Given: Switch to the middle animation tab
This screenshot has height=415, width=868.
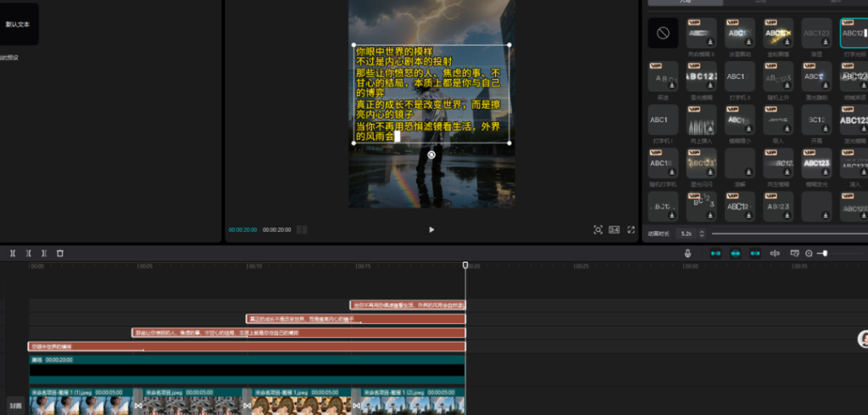Looking at the screenshot, I should [x=761, y=3].
